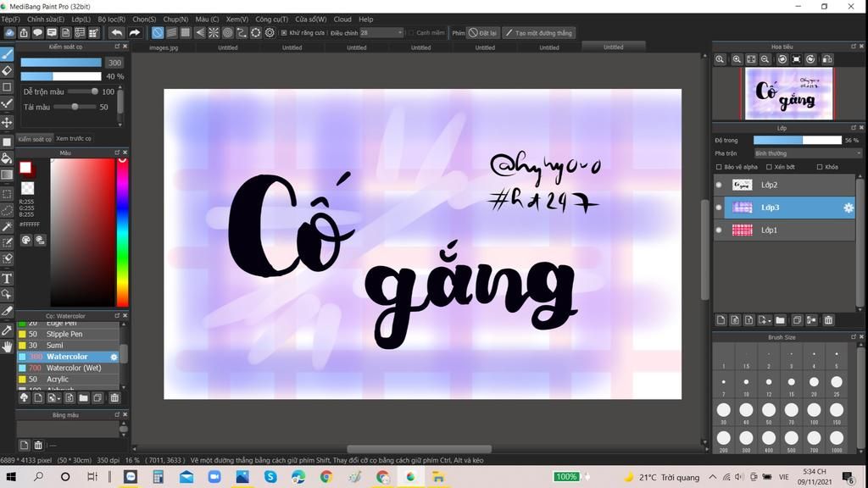Viewport: 868px width, 488px height.
Task: Click the Redo arrow in the toolbar
Action: (x=135, y=33)
